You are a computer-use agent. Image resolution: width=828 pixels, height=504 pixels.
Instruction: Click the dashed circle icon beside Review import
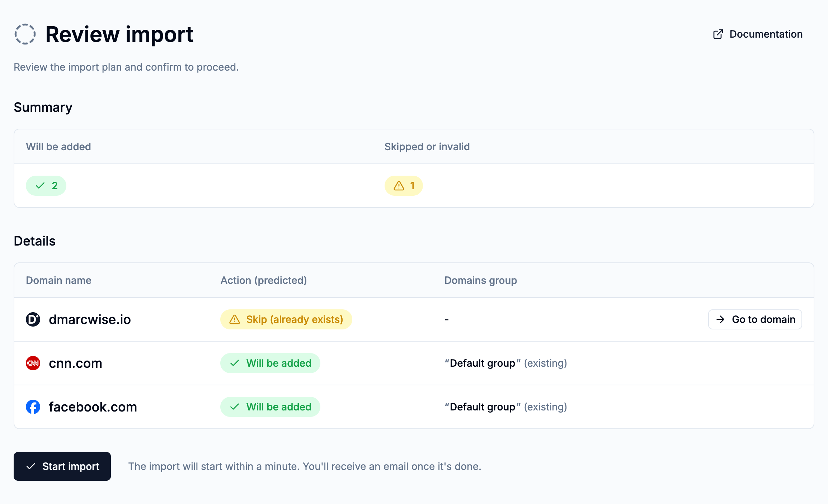tap(25, 34)
